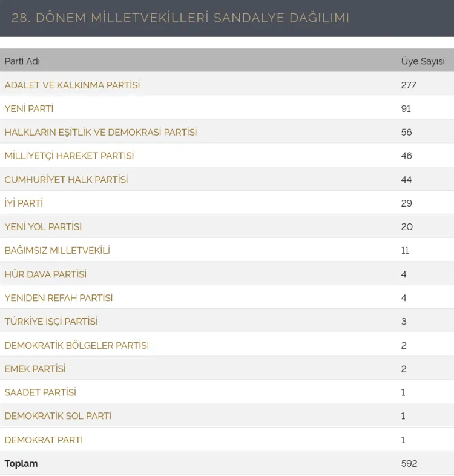Screen dimensions: 454x476
Task: Select BAĞIMSIZ MİLLETVEKİLİ link
Action: 58,251
